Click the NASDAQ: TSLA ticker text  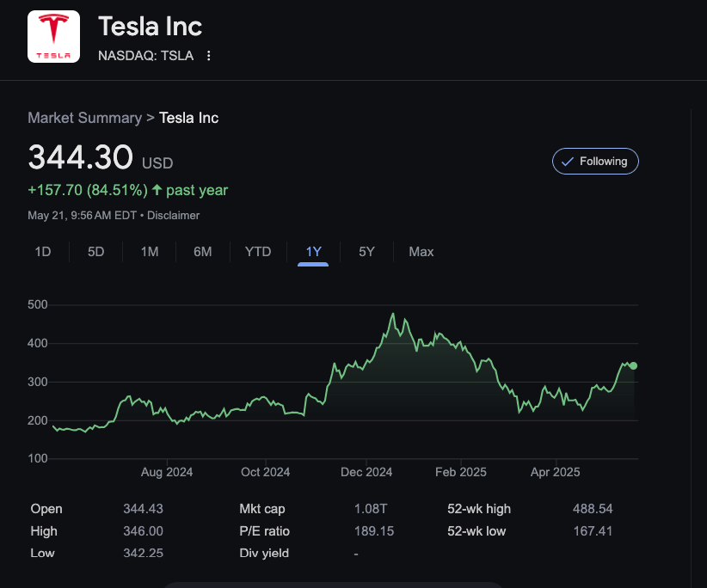click(x=145, y=55)
